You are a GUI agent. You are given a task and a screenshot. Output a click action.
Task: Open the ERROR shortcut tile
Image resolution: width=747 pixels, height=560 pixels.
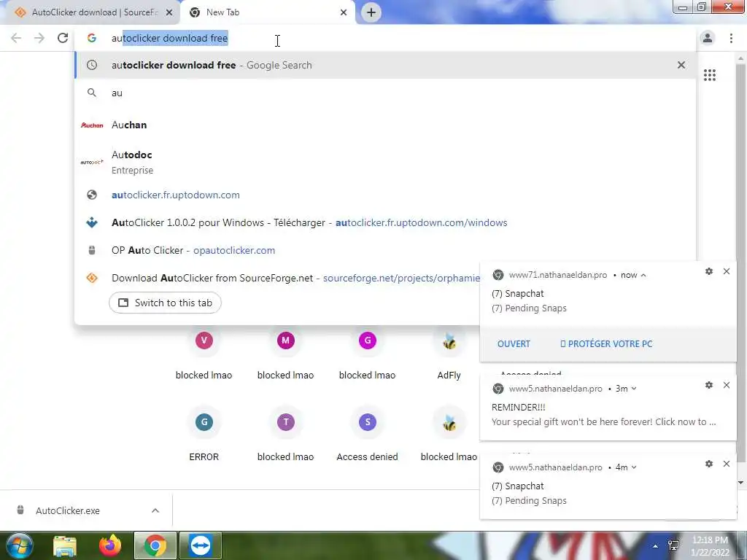[x=204, y=433]
